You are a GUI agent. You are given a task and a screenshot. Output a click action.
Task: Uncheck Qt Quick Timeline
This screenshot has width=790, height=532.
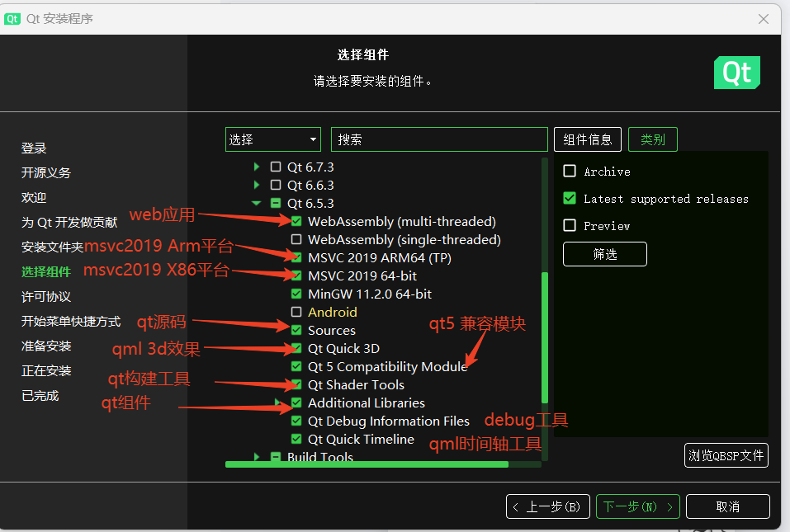[296, 438]
